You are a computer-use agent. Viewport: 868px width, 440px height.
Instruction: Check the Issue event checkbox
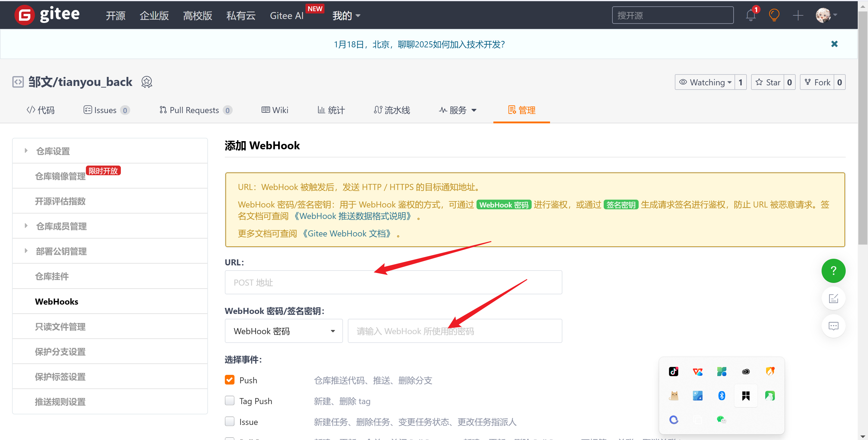click(x=229, y=422)
